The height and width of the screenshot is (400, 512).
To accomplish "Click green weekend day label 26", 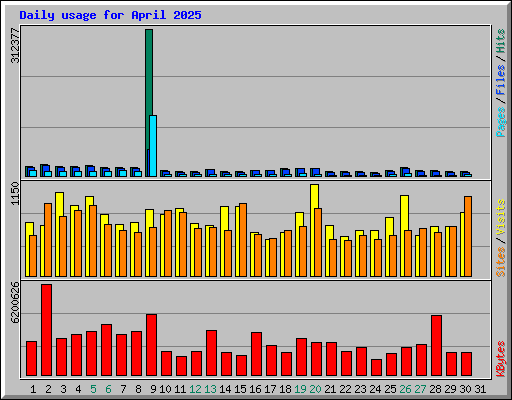I will 405,389.
